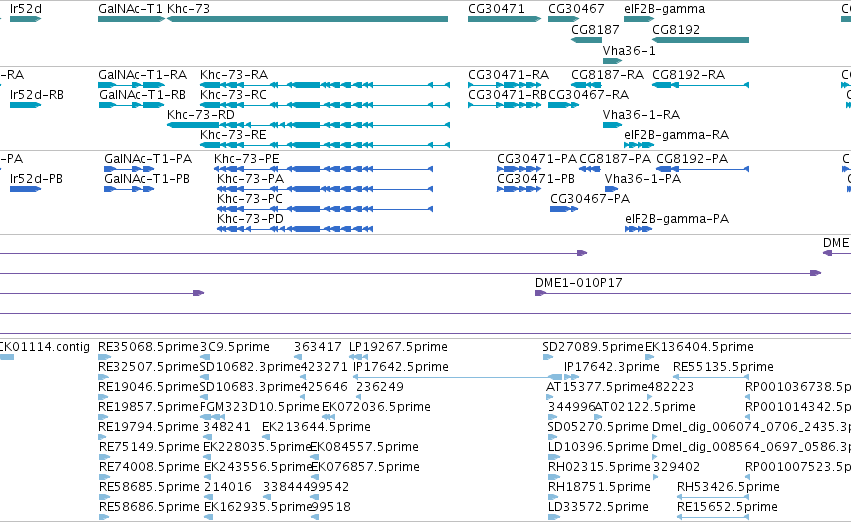Open transcript GalNAc-T1-RA label

click(142, 75)
